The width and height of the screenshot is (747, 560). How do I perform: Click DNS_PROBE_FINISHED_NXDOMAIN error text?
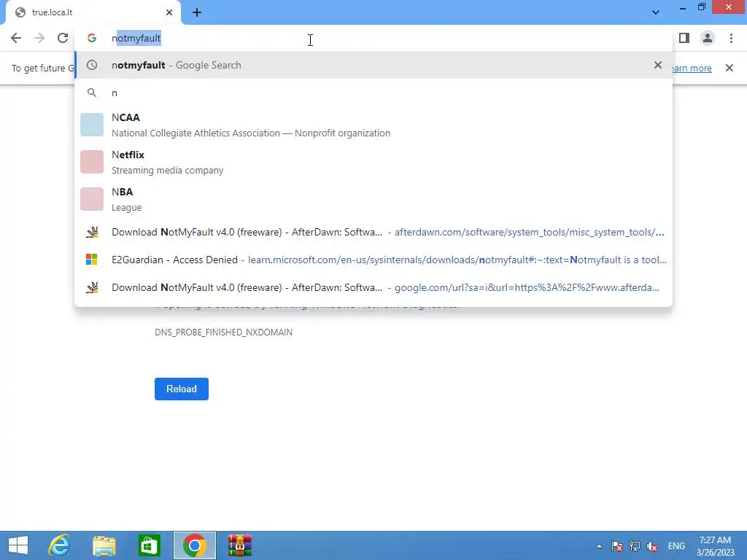pyautogui.click(x=223, y=332)
